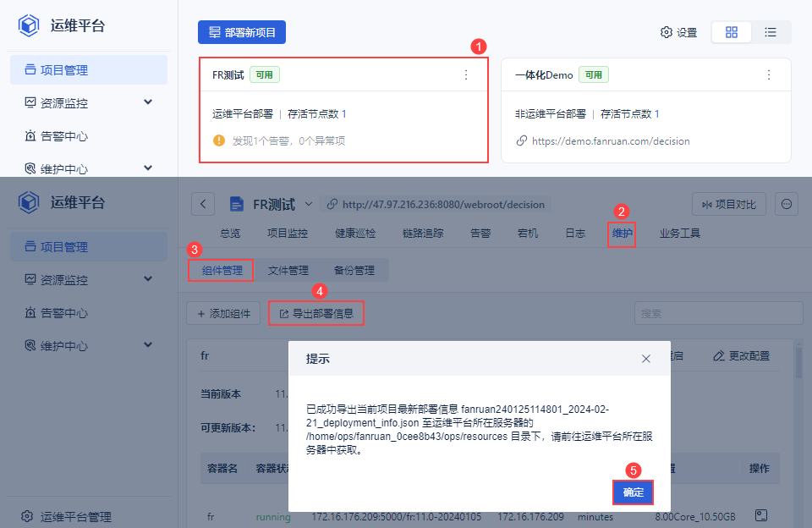Click 项目对比 button

[729, 205]
